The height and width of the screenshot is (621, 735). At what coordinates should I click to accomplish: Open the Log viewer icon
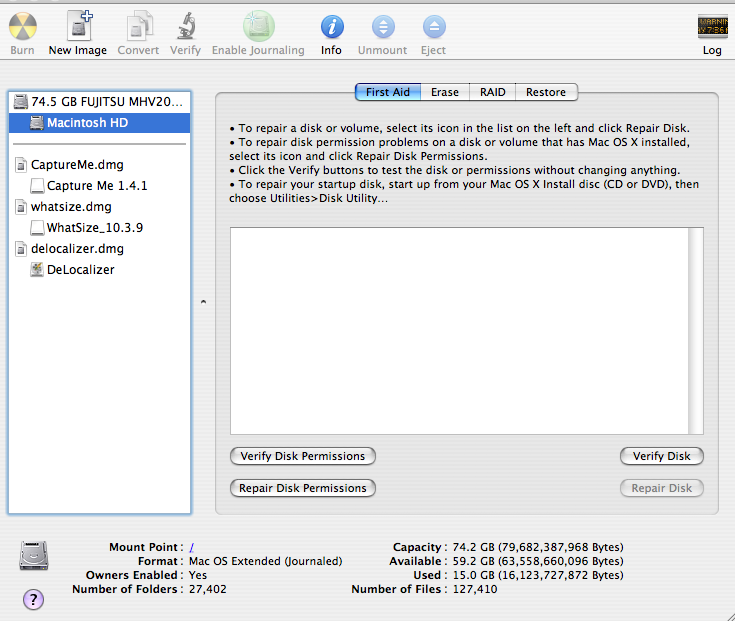coord(713,27)
